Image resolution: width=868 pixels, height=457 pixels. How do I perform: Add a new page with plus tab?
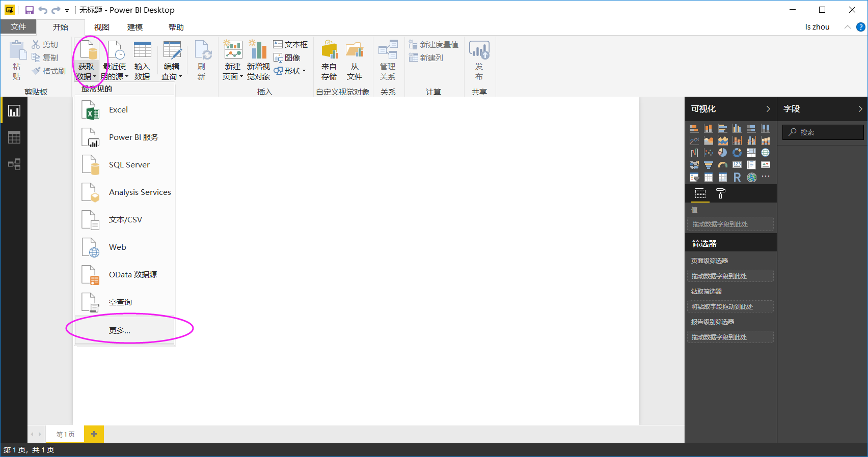94,434
